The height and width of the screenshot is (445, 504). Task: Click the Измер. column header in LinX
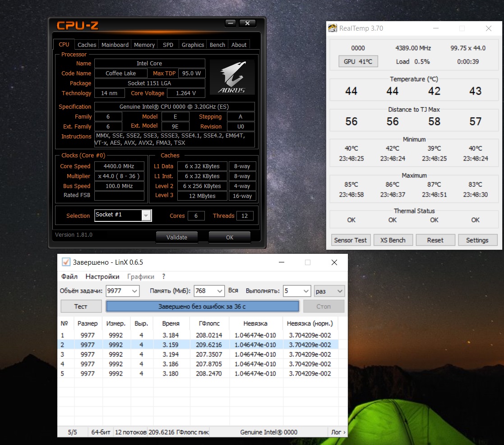point(116,323)
